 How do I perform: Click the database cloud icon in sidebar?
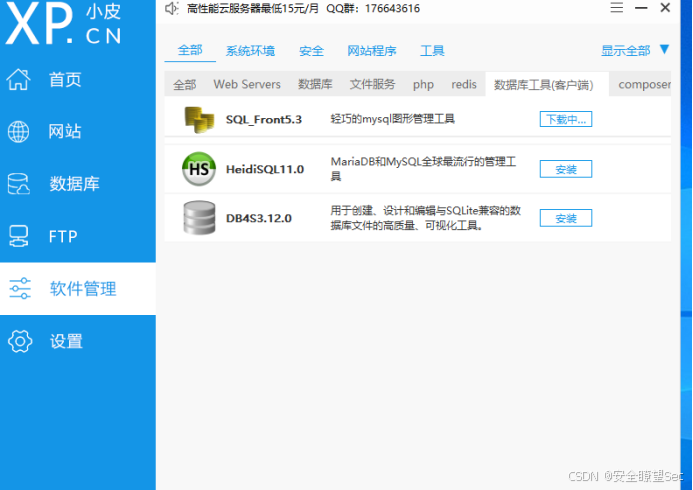point(19,184)
